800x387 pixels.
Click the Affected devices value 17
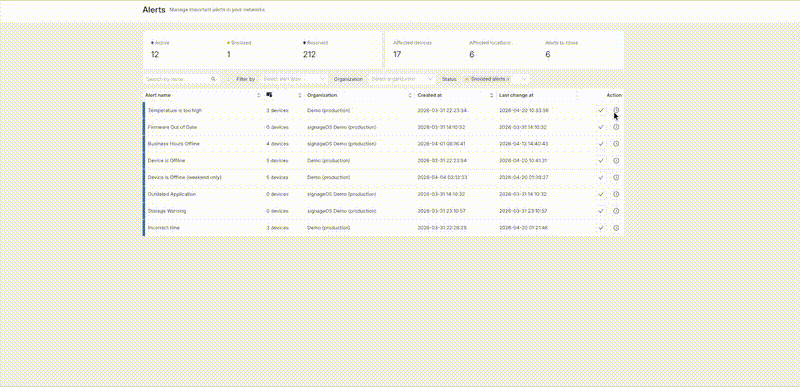[396, 55]
